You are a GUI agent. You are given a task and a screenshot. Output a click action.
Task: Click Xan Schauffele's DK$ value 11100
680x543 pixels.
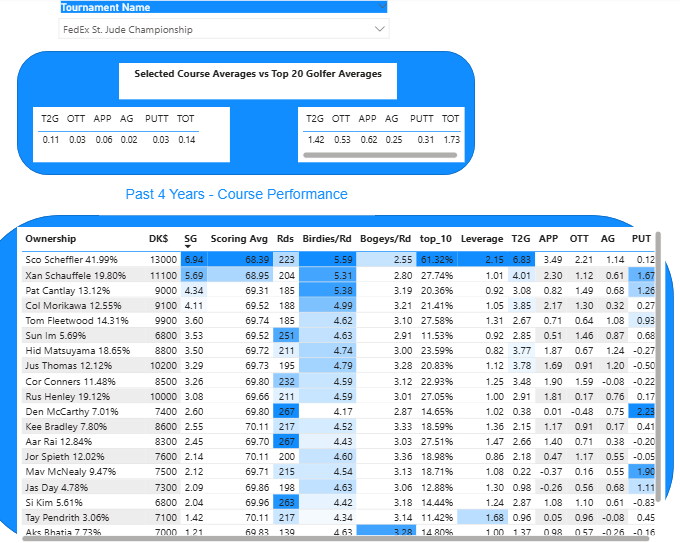(x=163, y=275)
